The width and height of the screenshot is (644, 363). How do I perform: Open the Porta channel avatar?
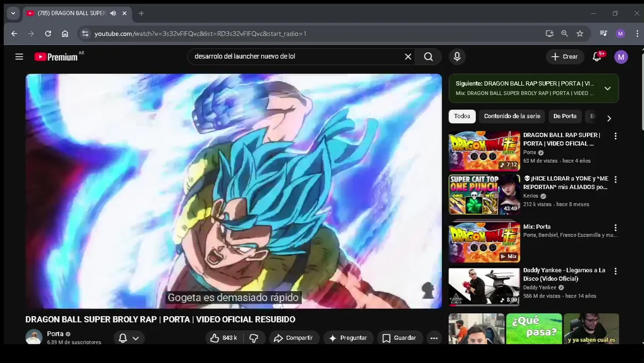(x=34, y=337)
